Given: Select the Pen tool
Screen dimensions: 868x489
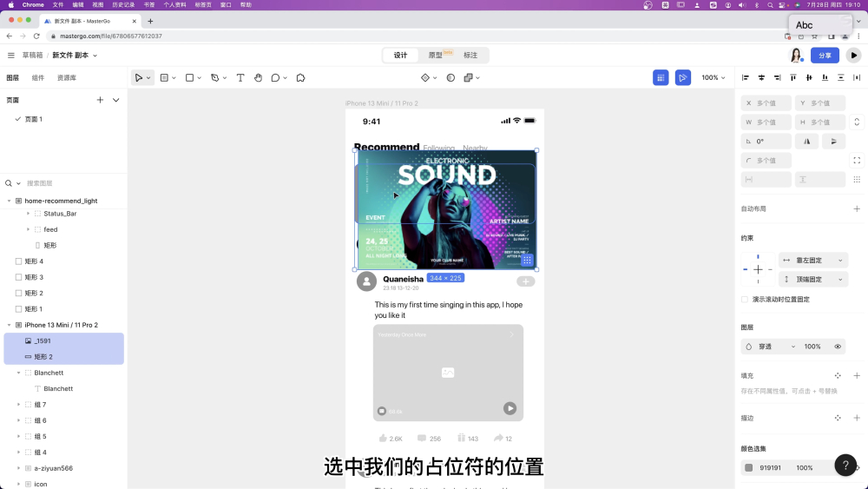Looking at the screenshot, I should tap(214, 78).
